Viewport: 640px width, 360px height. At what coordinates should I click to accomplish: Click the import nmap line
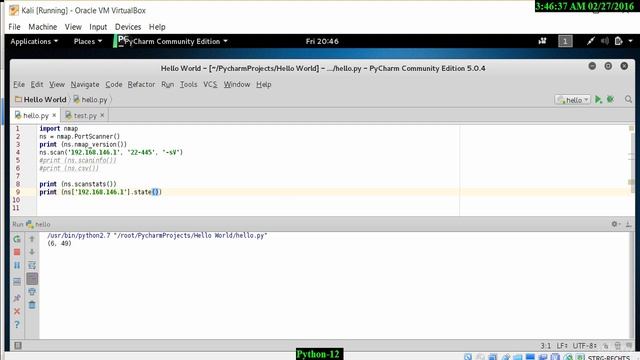coord(58,129)
